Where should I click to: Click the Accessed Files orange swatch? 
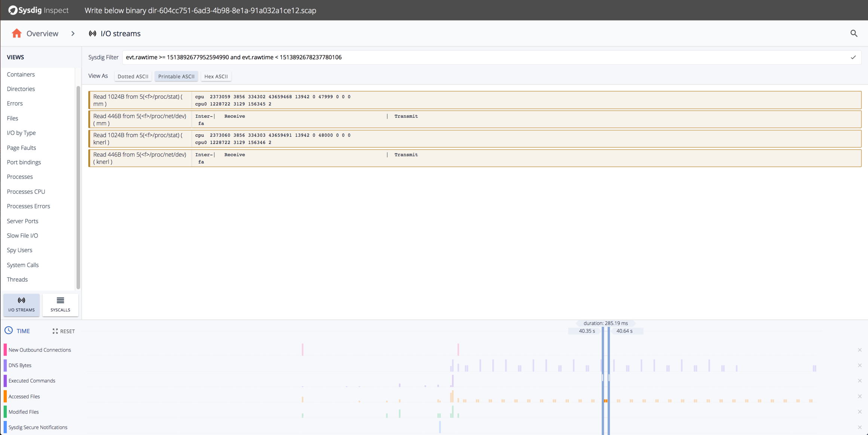(5, 396)
